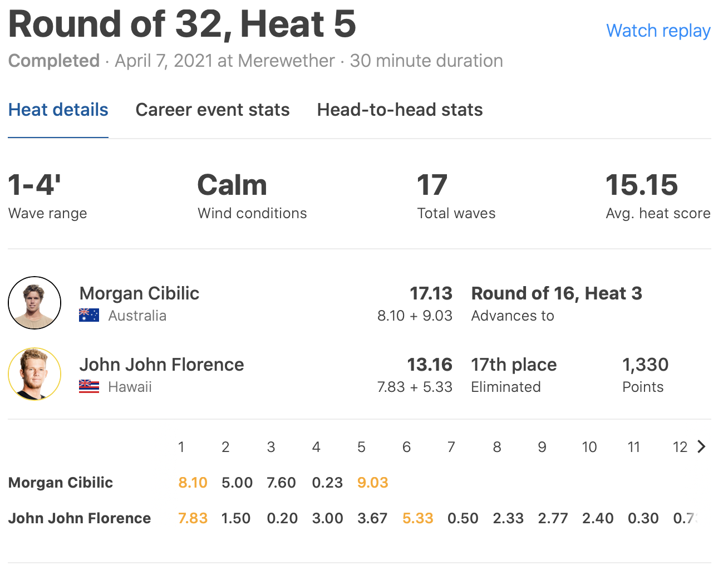
Task: Click Florence's highlighted 5.33 wave score
Action: click(x=417, y=518)
